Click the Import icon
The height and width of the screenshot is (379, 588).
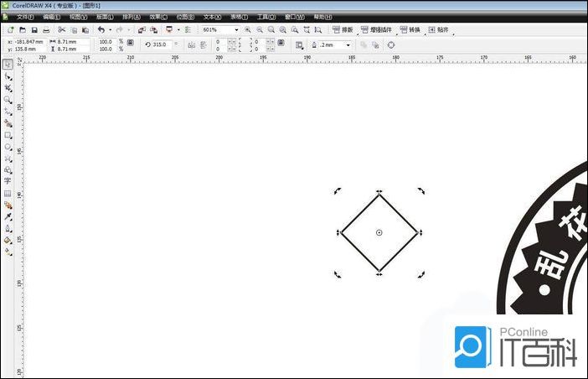point(142,29)
